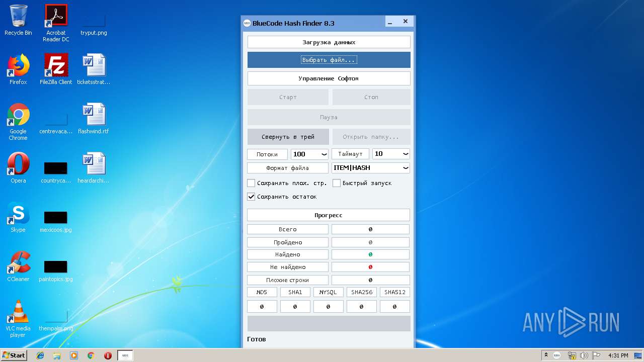Open the network tray icon
Image resolution: width=644 pixels, height=362 pixels.
coord(572,355)
